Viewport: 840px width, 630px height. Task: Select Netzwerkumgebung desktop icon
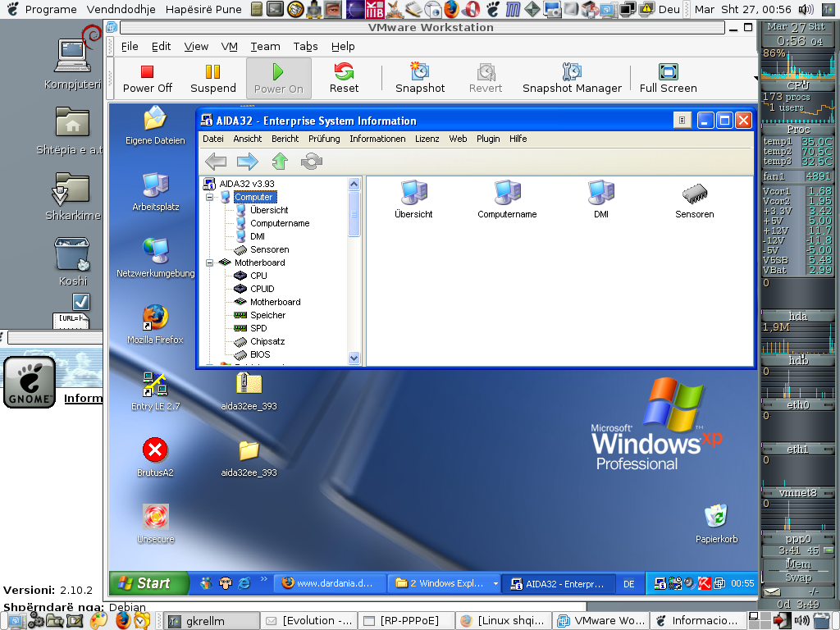[155, 258]
